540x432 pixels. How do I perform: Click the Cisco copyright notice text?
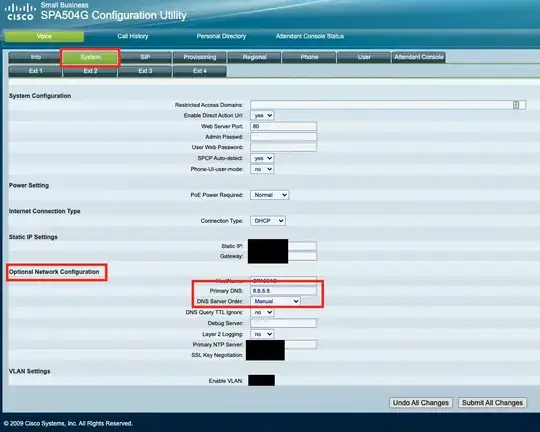click(x=68, y=423)
